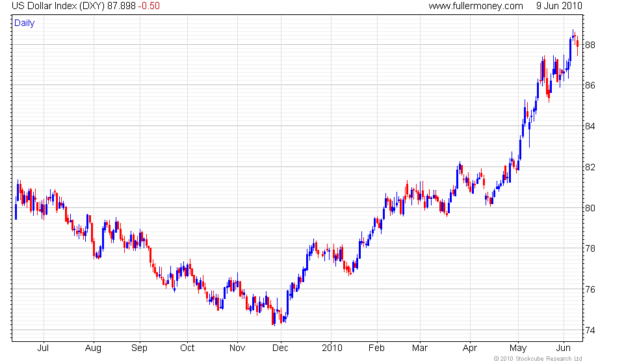This screenshot has width=637, height=364.
Task: Click the 'May' label on the time axis
Action: (518, 348)
